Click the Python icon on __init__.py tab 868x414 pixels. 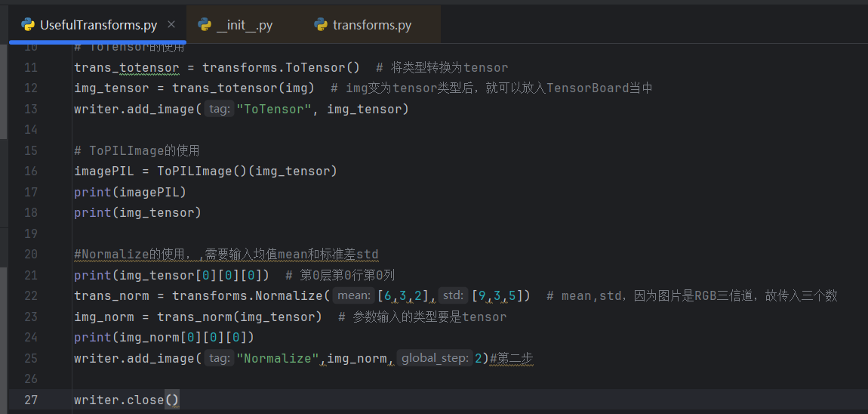205,25
